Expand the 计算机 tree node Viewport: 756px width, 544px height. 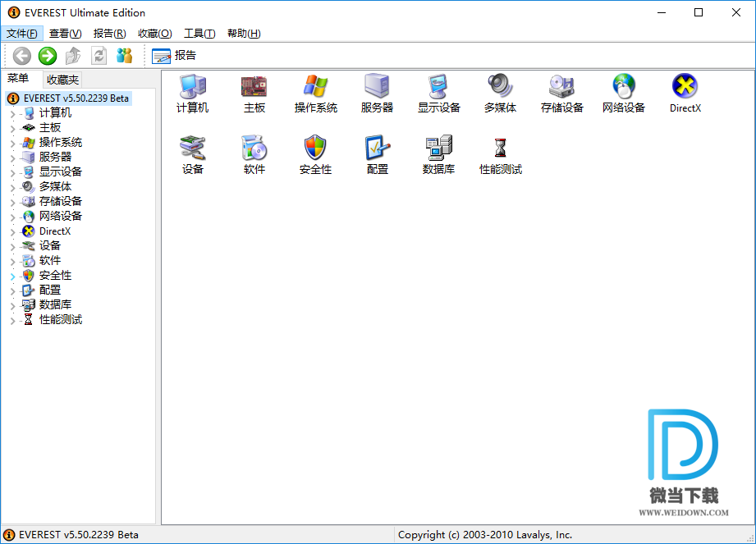pos(13,114)
